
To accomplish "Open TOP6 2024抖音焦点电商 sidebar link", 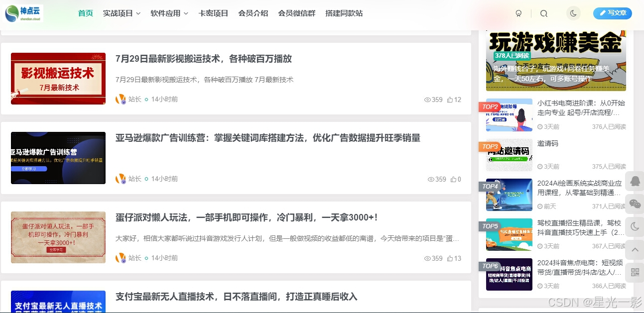I will click(x=581, y=267).
